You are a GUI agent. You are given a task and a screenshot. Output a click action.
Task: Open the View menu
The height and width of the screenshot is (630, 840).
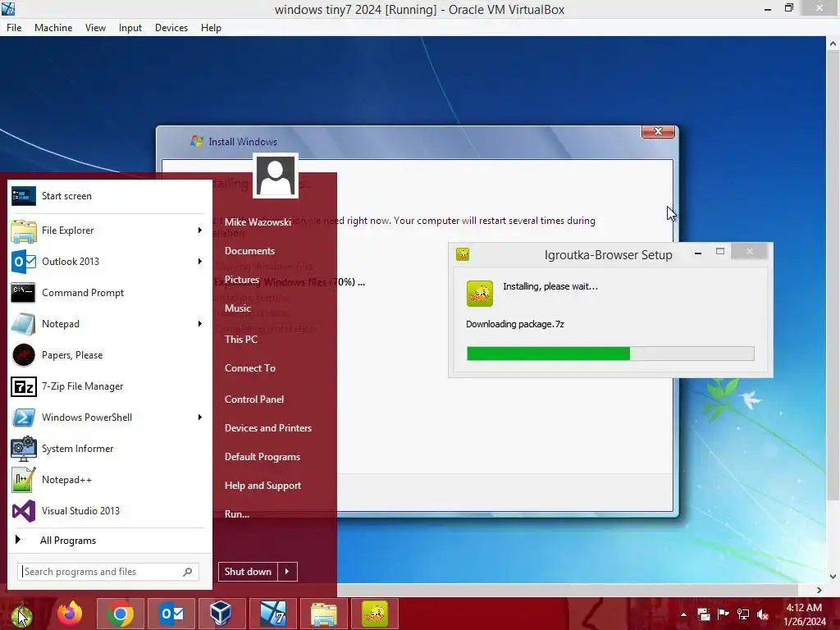point(95,28)
